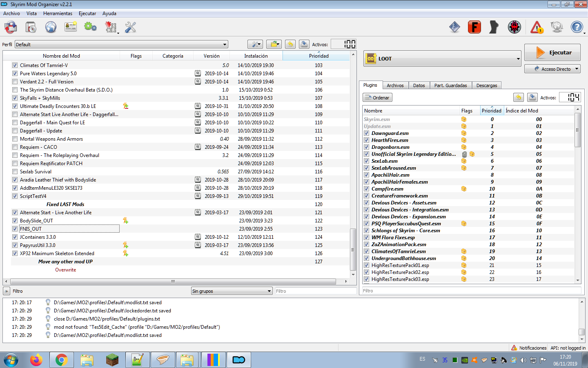Open the instance manager toolbar icon
This screenshot has height=368, width=588.
pos(11,27)
